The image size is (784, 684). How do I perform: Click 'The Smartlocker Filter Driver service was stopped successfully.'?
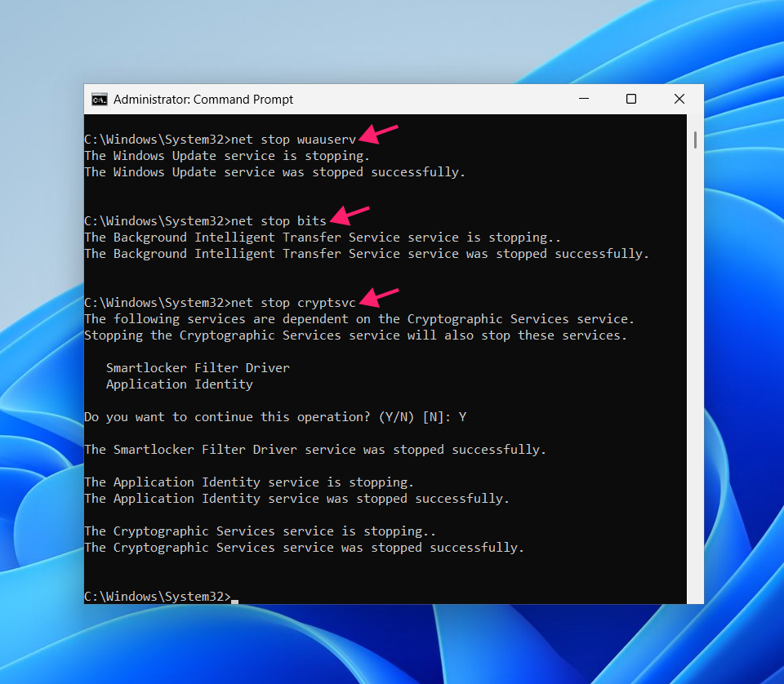click(315, 450)
